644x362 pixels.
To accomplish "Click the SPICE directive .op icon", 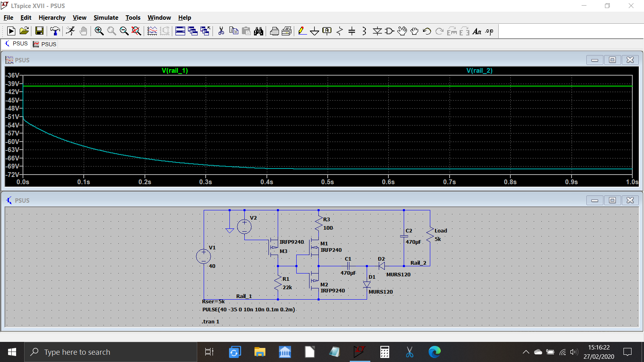I will (489, 31).
